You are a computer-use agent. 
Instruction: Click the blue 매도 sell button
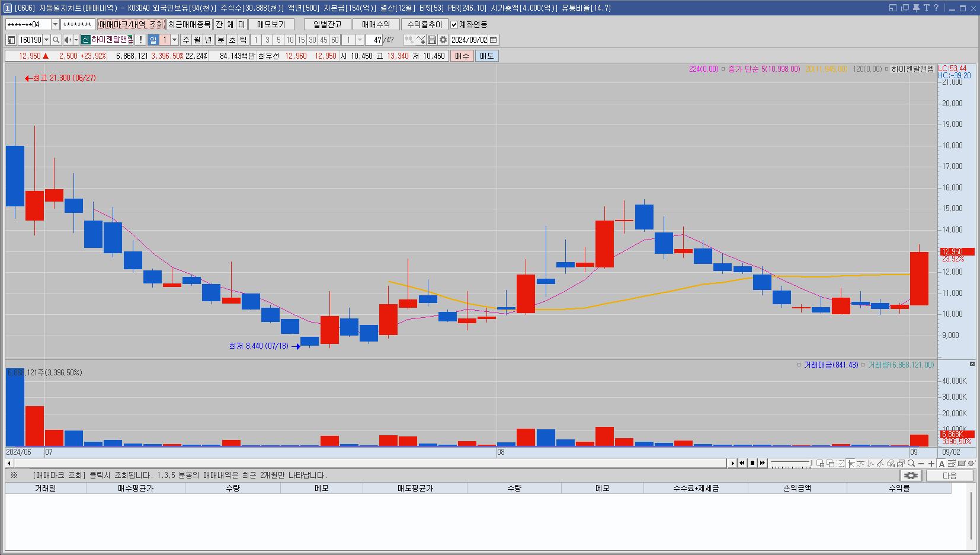(x=487, y=56)
